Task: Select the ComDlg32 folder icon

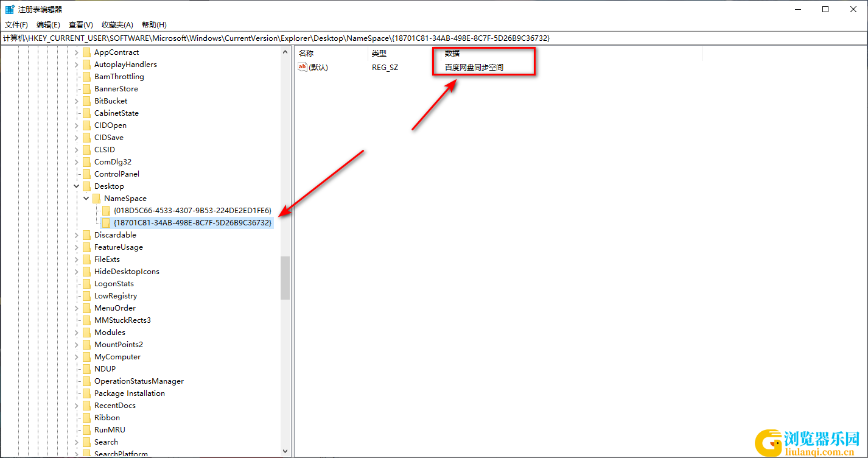Action: 86,162
